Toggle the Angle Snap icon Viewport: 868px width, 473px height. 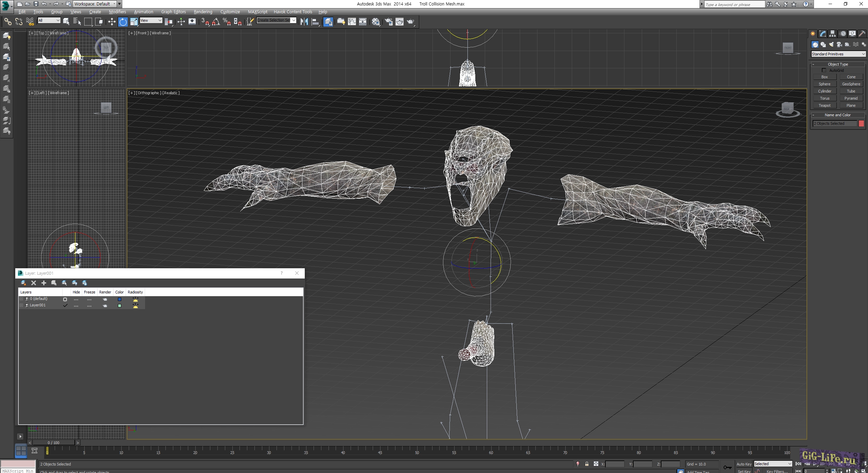[x=215, y=22]
